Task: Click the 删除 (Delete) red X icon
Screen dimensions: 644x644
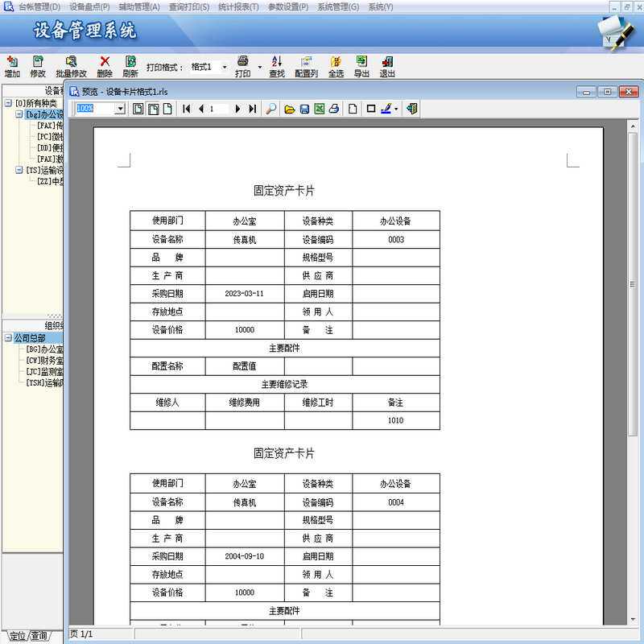Action: (105, 67)
